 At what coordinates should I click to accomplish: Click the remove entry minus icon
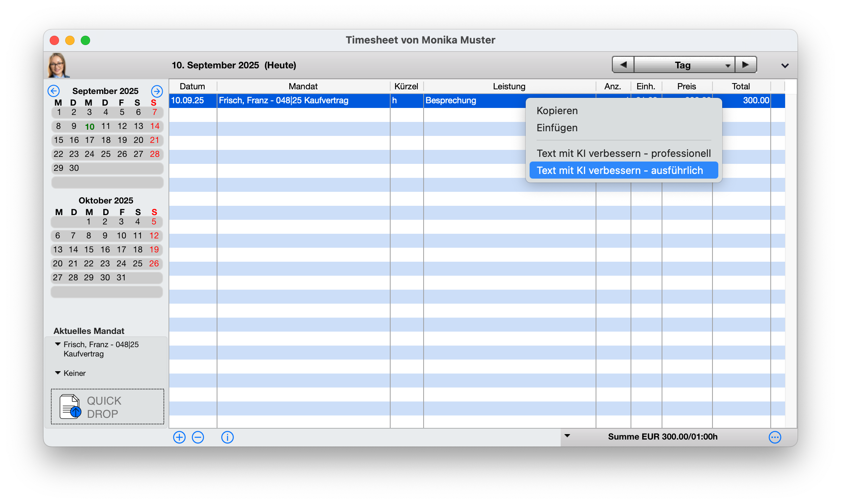pyautogui.click(x=198, y=437)
